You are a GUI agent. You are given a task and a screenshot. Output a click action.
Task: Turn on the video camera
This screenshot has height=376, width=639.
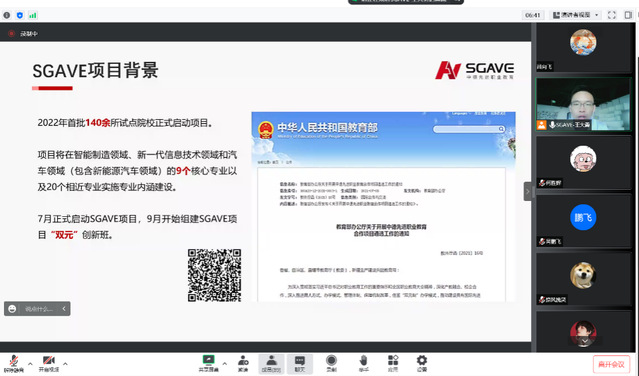point(49,363)
